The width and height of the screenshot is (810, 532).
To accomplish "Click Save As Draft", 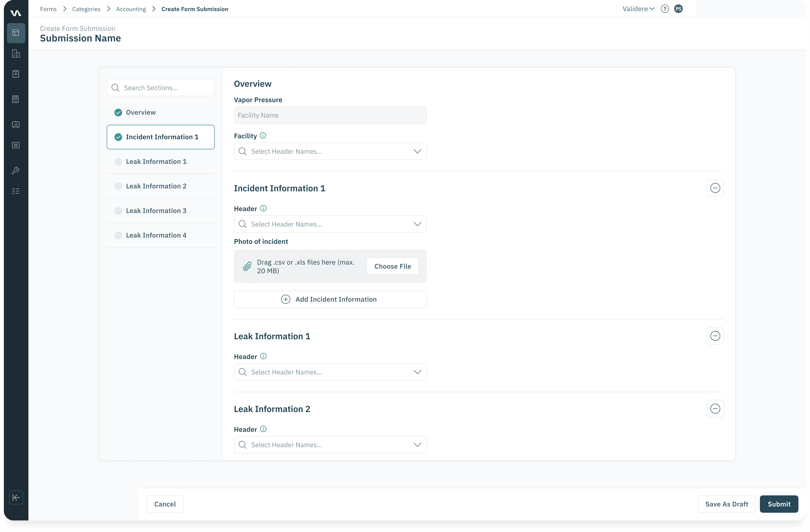I will [x=726, y=504].
